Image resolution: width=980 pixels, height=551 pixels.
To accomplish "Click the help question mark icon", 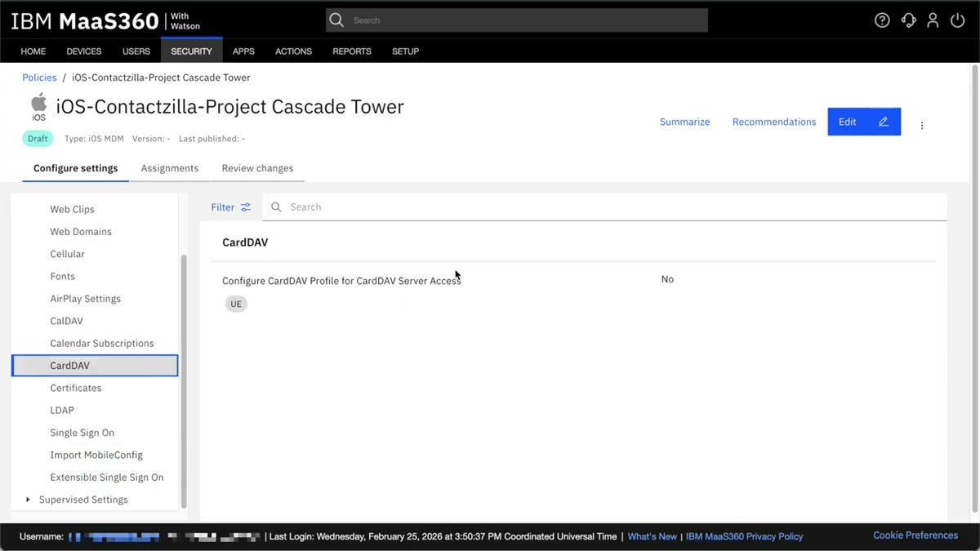I will [x=882, y=20].
